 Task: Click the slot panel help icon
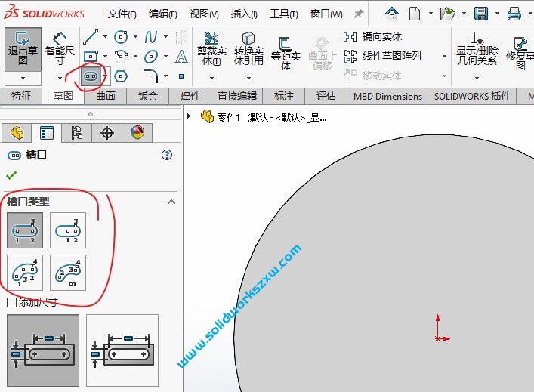pos(168,155)
